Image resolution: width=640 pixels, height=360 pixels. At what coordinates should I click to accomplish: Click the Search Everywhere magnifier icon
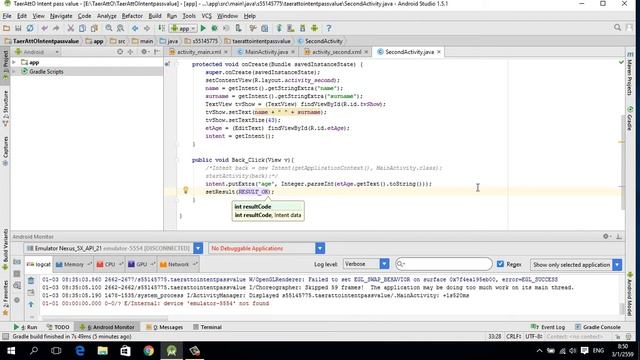(x=617, y=27)
